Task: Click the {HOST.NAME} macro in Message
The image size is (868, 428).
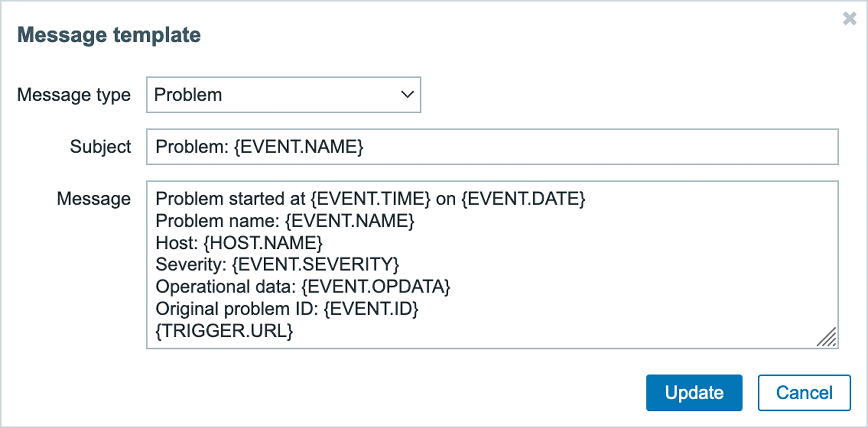Action: (263, 243)
